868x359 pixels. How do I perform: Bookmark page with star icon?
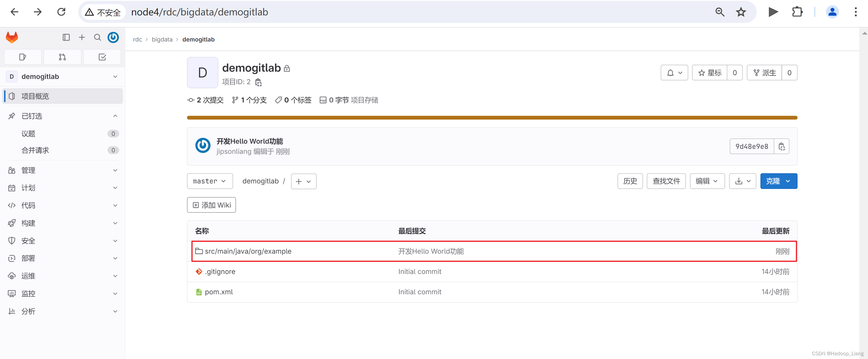[x=741, y=12]
